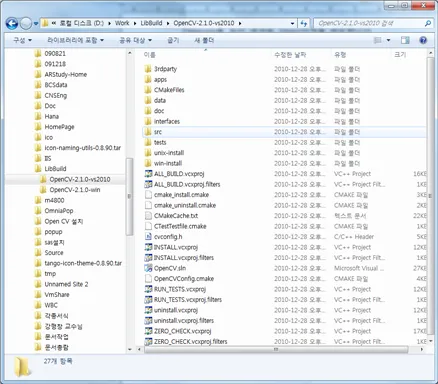The image size is (438, 384).
Task: Click the LibBuild breadcrumb in address bar
Action: [x=151, y=23]
